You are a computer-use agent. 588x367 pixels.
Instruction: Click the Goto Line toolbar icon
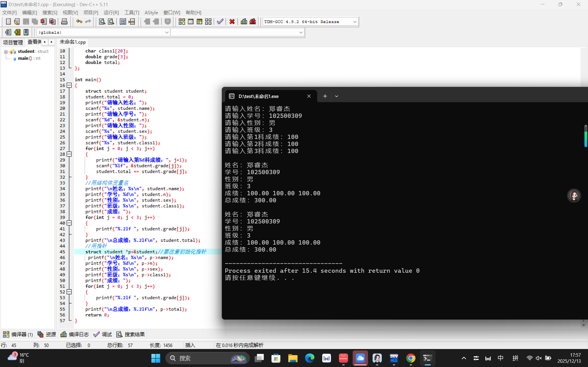pos(132,21)
